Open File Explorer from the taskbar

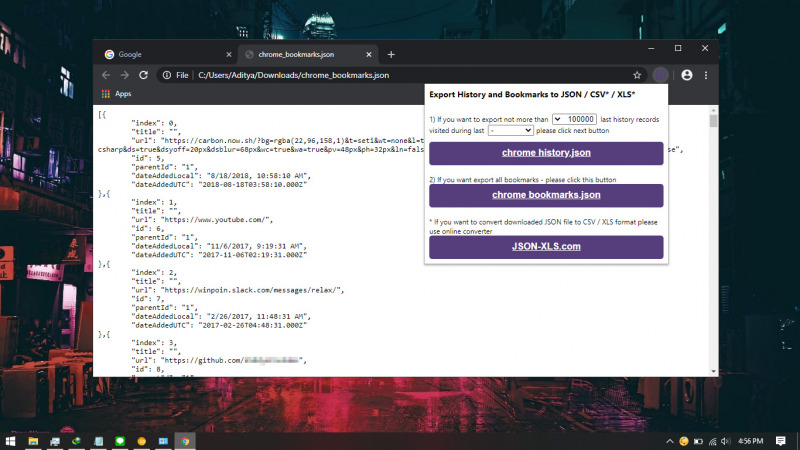point(33,441)
